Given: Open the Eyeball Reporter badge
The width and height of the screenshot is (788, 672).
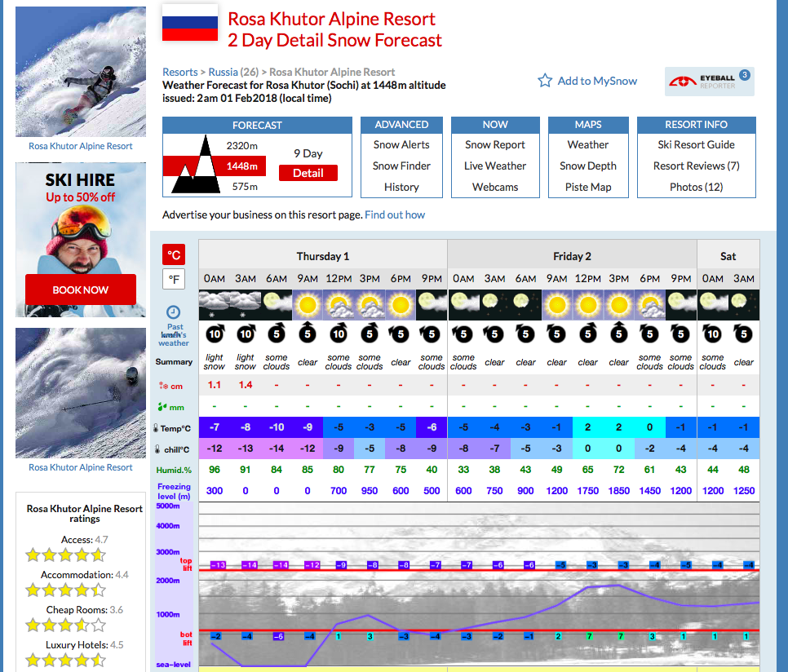Looking at the screenshot, I should [710, 82].
